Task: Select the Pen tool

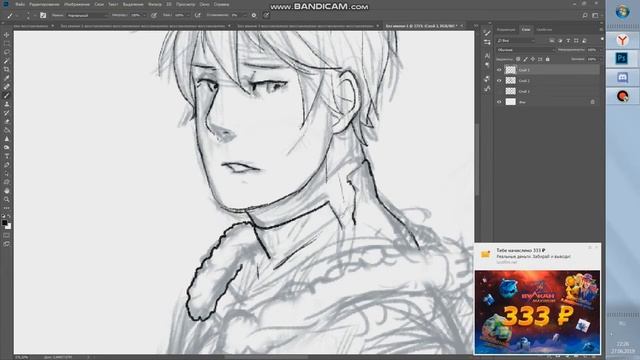Action: (7, 164)
